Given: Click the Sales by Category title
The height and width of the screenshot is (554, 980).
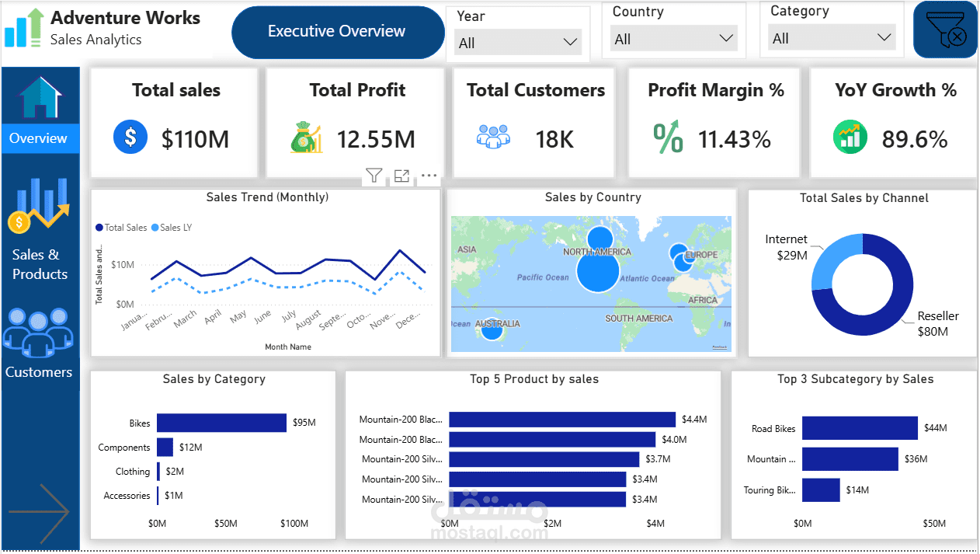Looking at the screenshot, I should [x=214, y=379].
